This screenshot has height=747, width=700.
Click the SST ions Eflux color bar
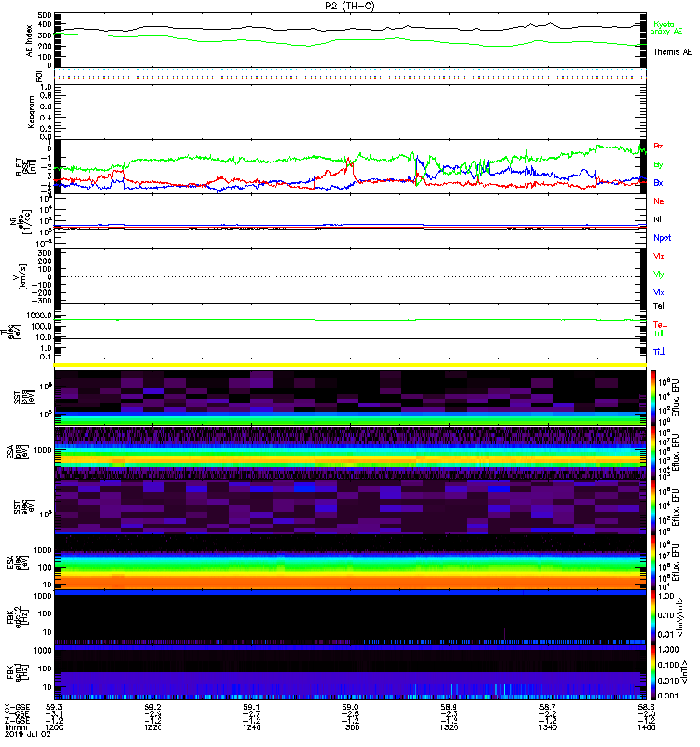coord(653,398)
